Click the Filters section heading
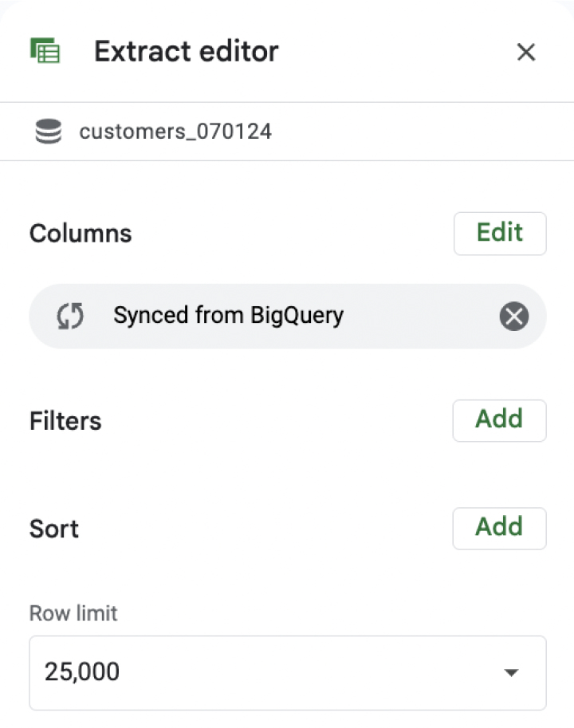 tap(65, 421)
